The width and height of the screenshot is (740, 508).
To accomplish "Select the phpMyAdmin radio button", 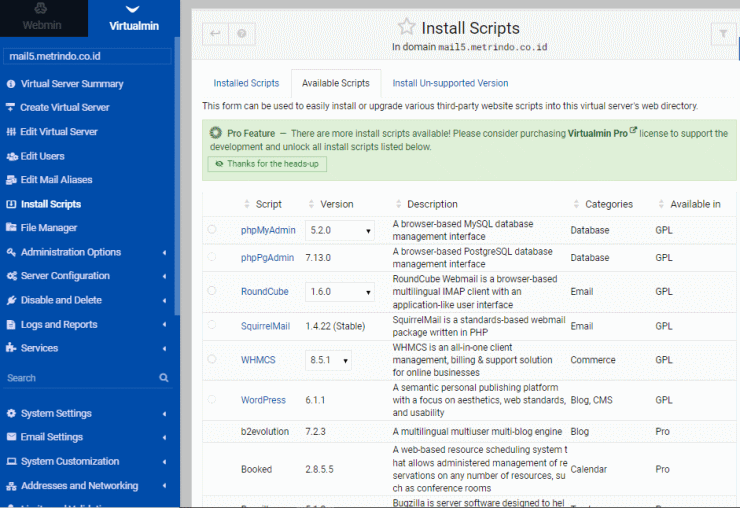I will (212, 229).
